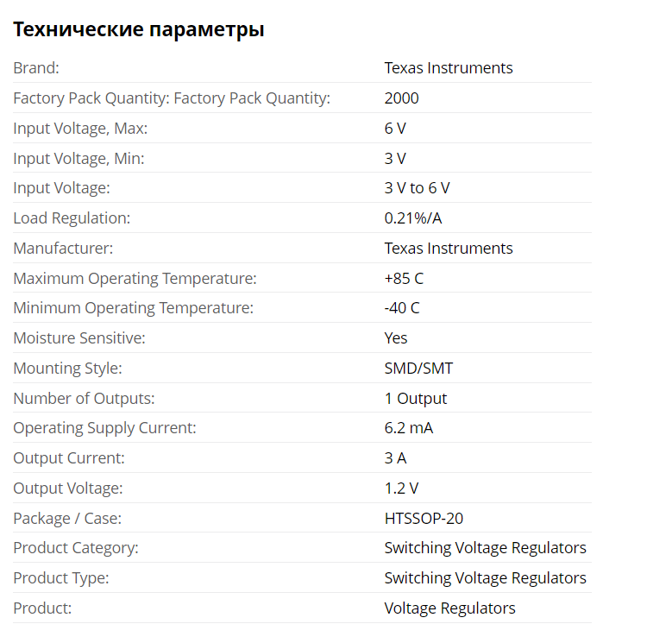The width and height of the screenshot is (672, 624).
Task: Select the 3 V to 6 V value
Action: (417, 188)
